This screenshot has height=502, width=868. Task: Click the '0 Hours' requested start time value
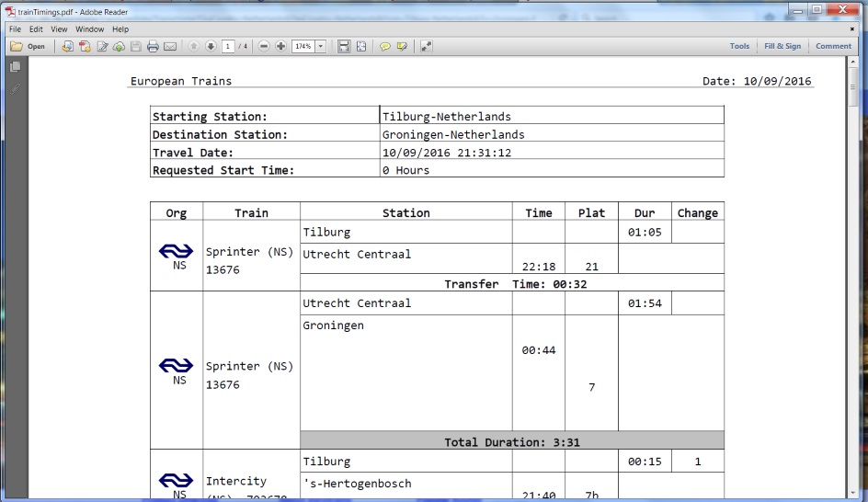[x=405, y=170]
